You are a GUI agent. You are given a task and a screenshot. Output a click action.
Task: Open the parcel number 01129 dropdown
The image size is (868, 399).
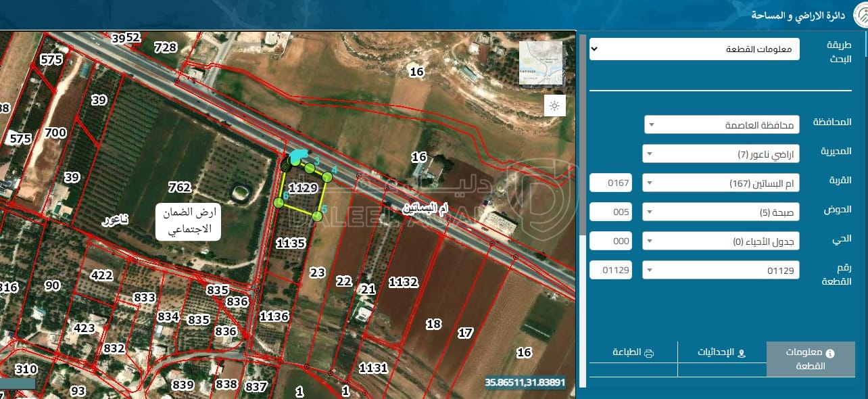(x=720, y=271)
